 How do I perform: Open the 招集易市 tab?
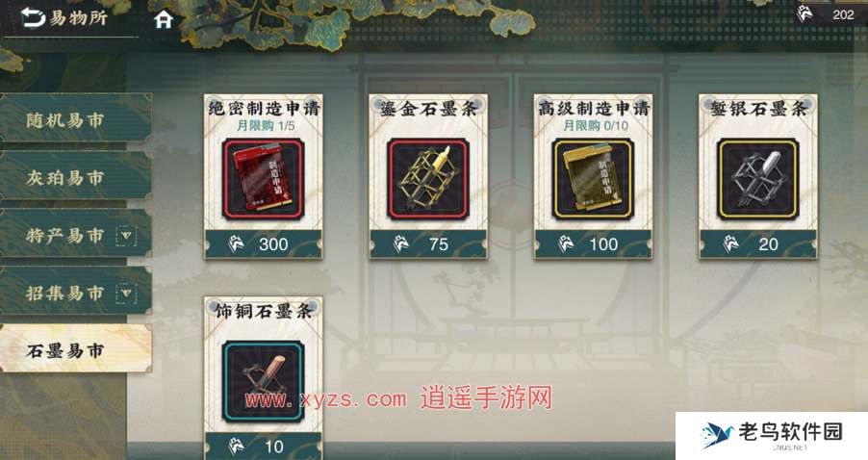click(64, 293)
